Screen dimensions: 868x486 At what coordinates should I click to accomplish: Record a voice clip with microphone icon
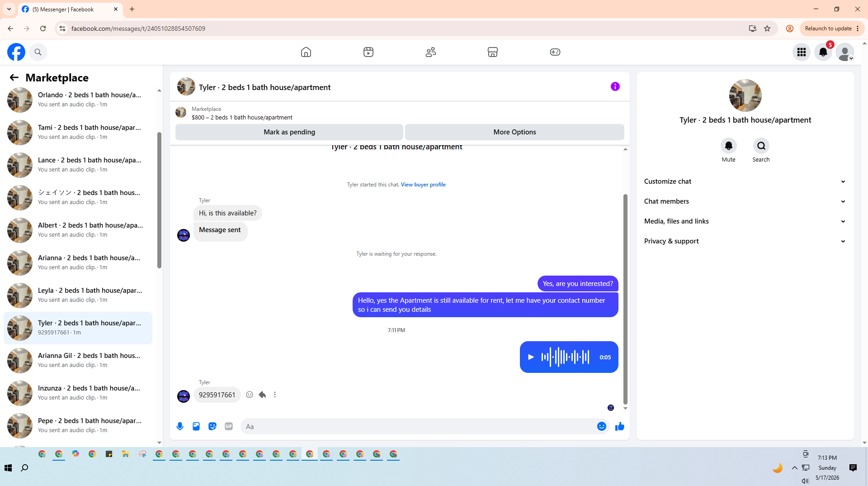point(180,426)
